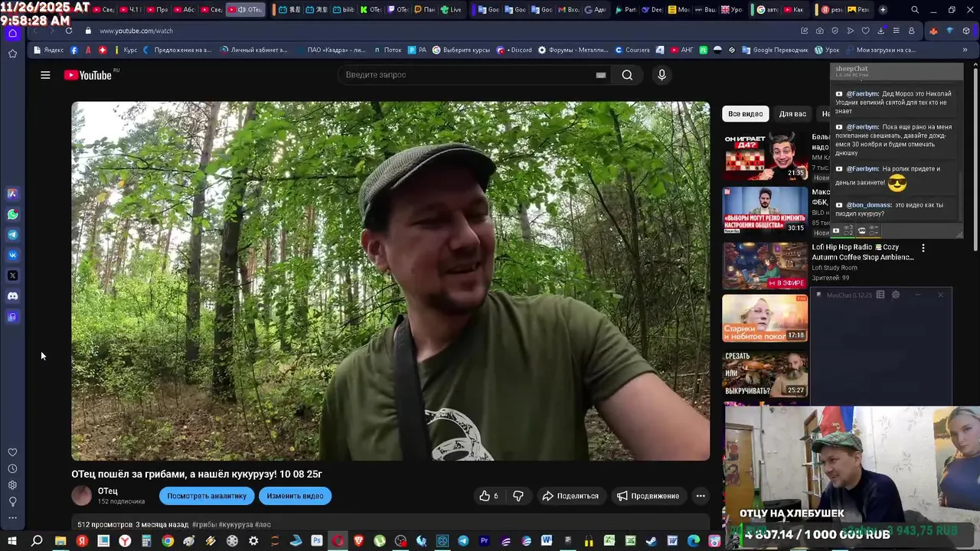Open WhatsApp in the Opera sidebar

click(12, 214)
